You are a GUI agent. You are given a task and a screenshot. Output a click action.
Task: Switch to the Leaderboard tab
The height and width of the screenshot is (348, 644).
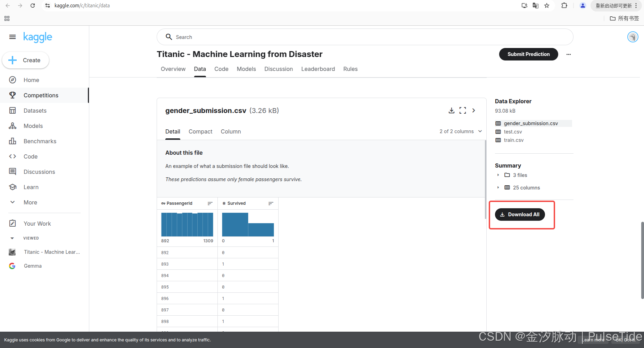[x=318, y=69]
